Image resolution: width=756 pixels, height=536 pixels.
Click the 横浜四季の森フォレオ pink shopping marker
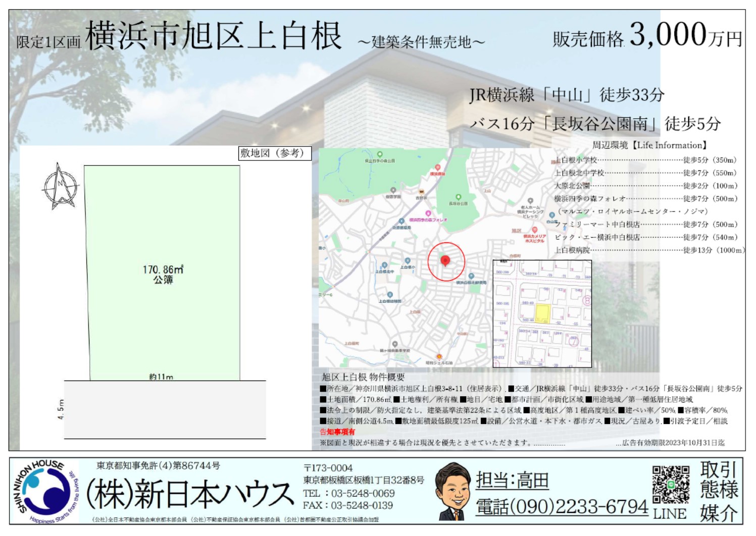(x=428, y=213)
